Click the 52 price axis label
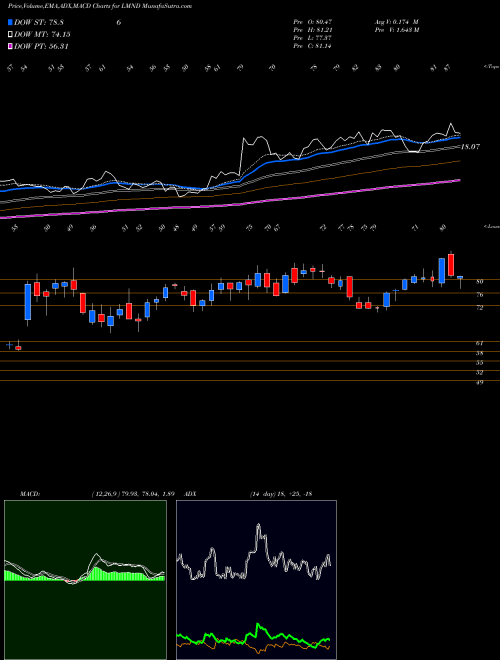The image size is (500, 660). [479, 373]
